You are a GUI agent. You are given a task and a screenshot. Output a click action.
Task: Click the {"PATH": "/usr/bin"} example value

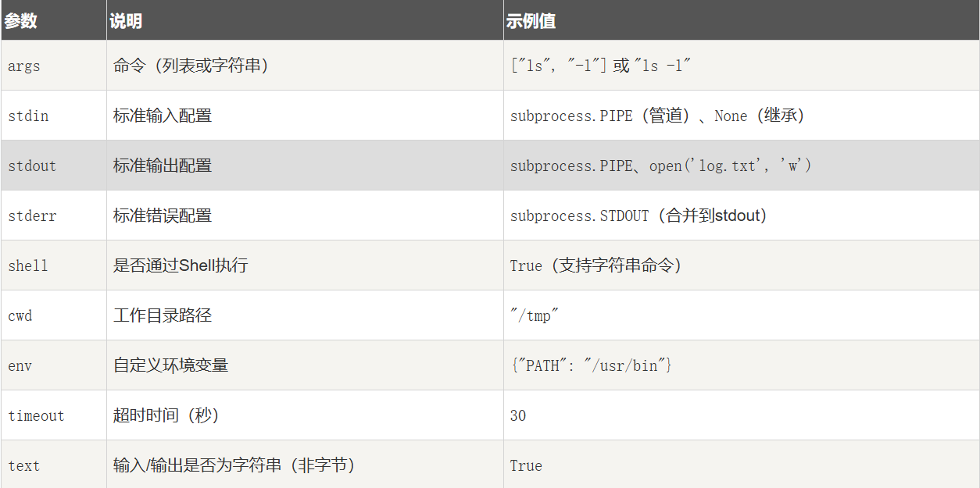pyautogui.click(x=591, y=365)
